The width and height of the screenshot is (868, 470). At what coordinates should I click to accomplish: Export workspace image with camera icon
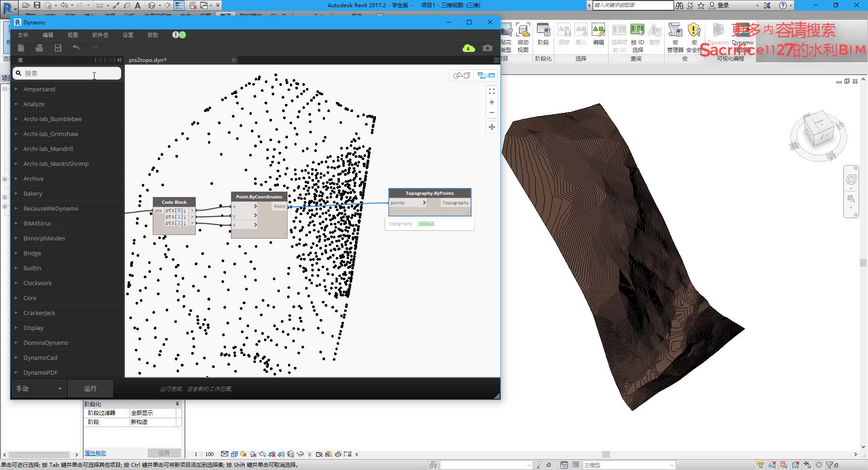[x=487, y=48]
